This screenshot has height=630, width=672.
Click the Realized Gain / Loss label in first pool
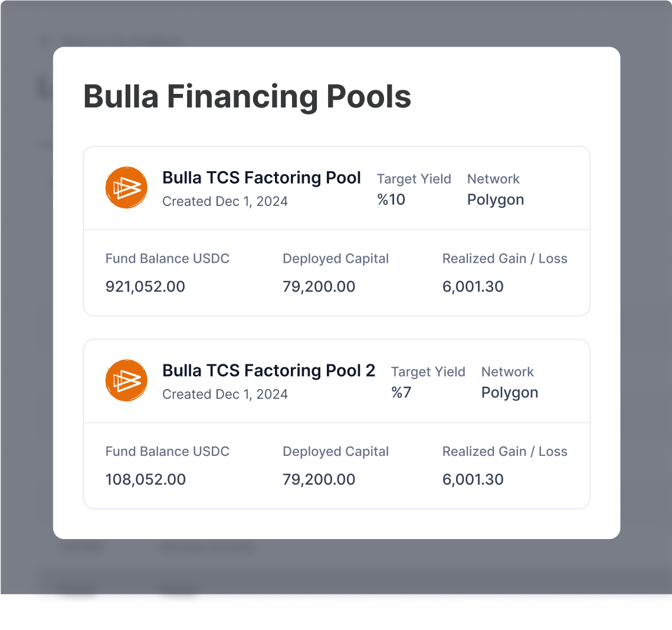coord(504,259)
